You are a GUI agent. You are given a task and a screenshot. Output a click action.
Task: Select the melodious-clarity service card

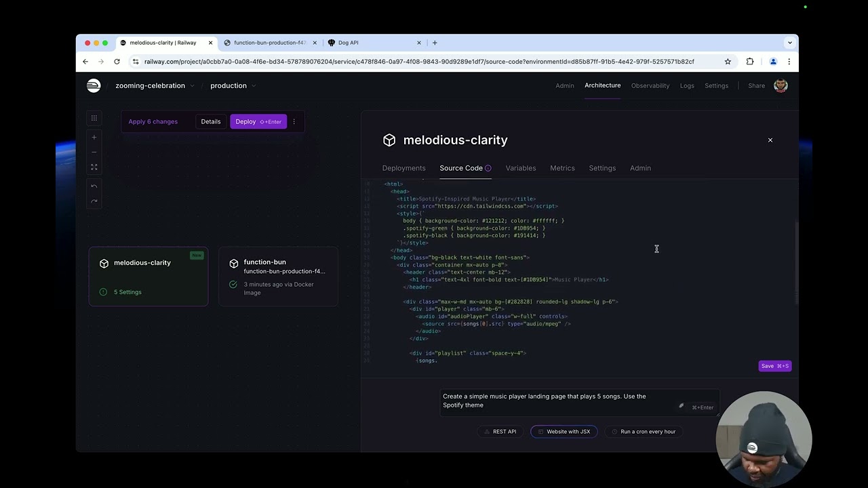point(149,277)
